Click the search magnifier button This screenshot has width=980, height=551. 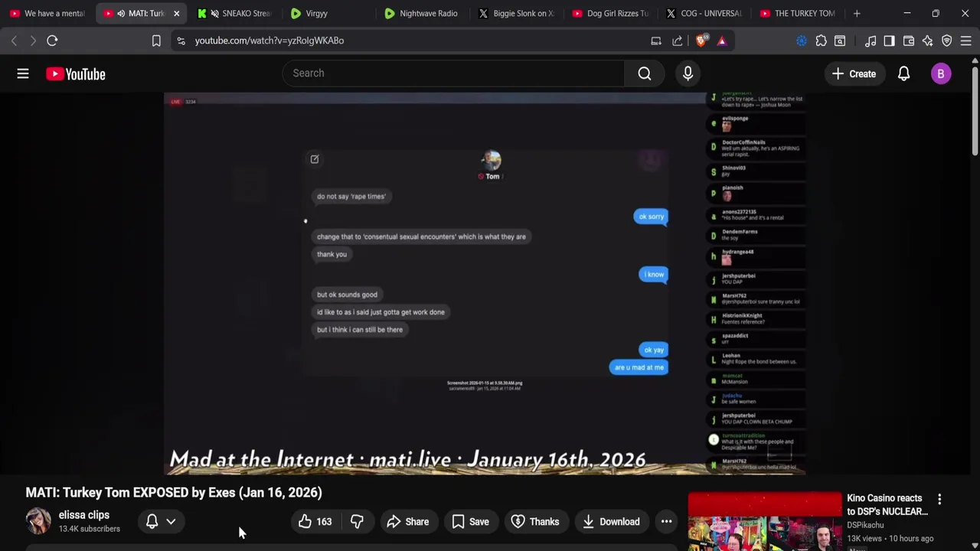point(645,73)
